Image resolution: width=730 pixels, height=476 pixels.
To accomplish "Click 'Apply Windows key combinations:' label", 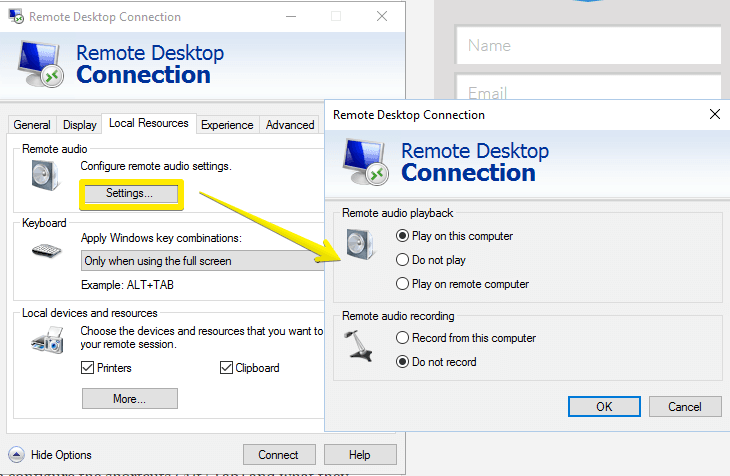I will [161, 238].
